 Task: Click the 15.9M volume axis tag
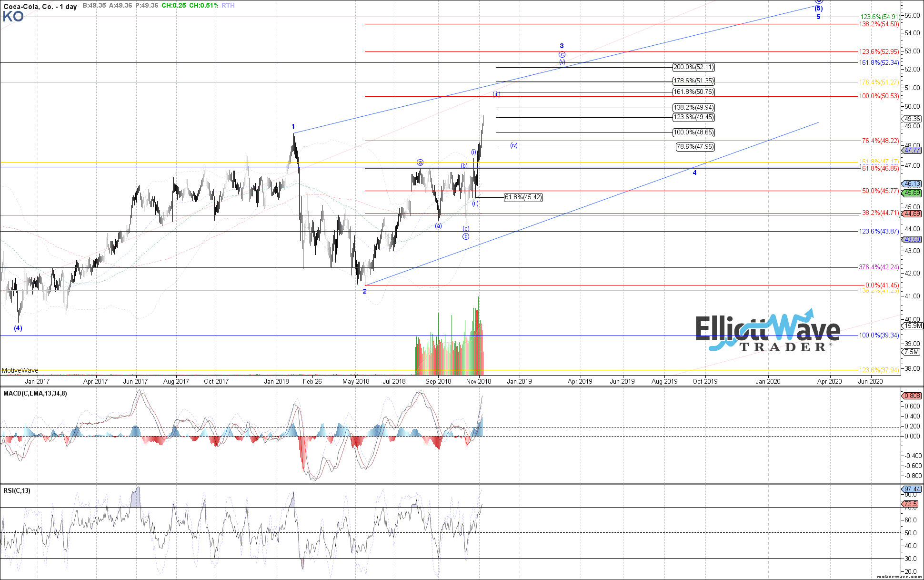pos(913,326)
